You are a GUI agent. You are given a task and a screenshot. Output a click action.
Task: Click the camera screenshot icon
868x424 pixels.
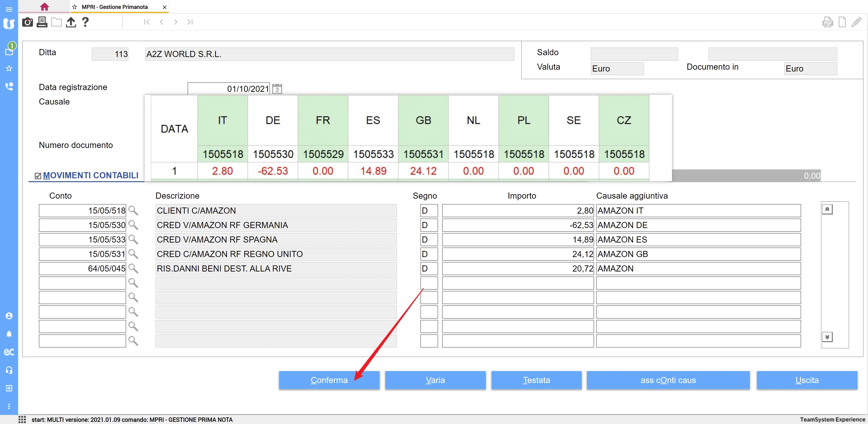point(27,22)
